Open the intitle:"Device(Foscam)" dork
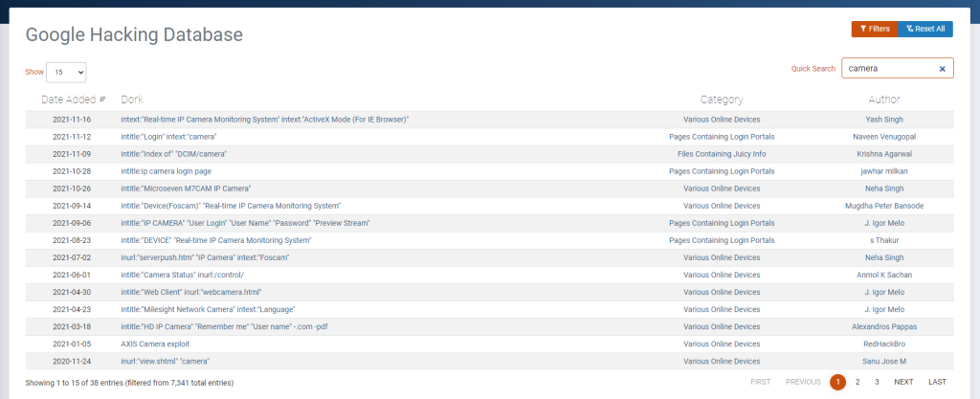The image size is (980, 399). click(x=231, y=206)
